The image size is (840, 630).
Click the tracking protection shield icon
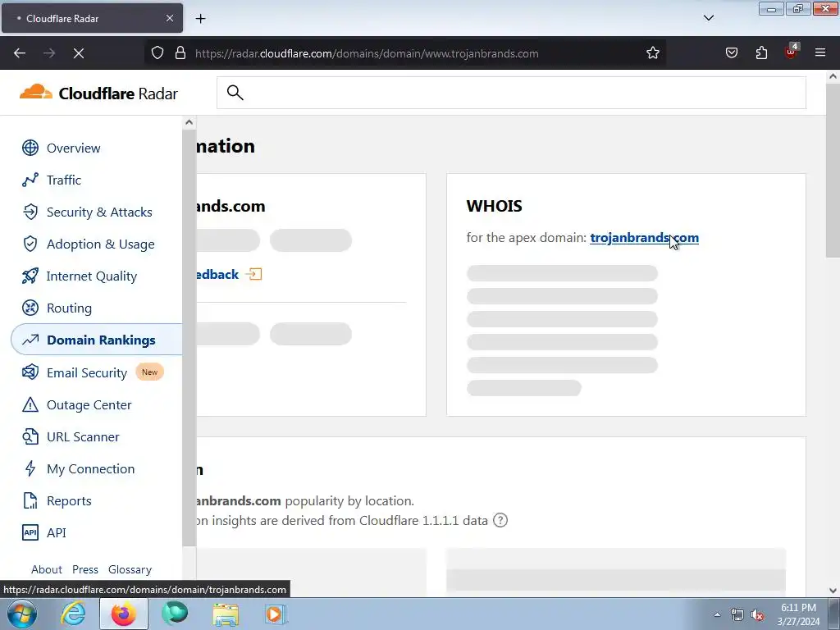(157, 53)
